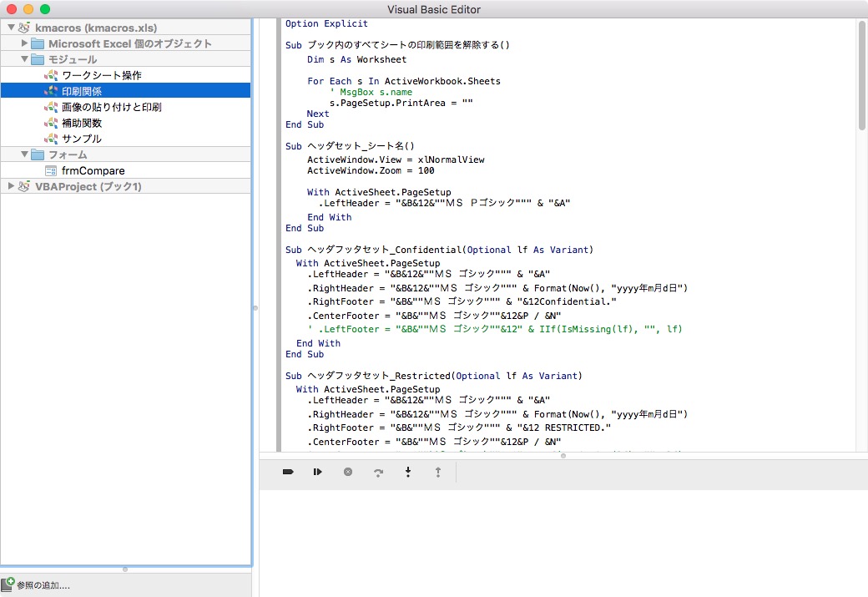
Task: Click the ヘッダフッタセット_Restricted Sub declaration
Action: click(x=434, y=376)
